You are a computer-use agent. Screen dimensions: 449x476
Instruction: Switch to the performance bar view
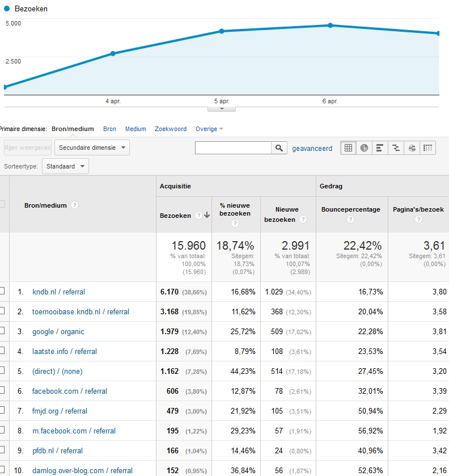[380, 148]
